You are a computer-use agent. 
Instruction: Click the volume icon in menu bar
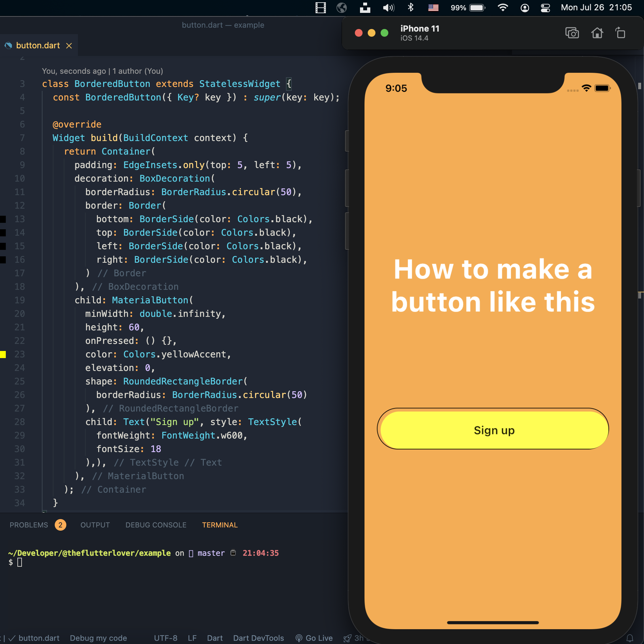pos(388,8)
